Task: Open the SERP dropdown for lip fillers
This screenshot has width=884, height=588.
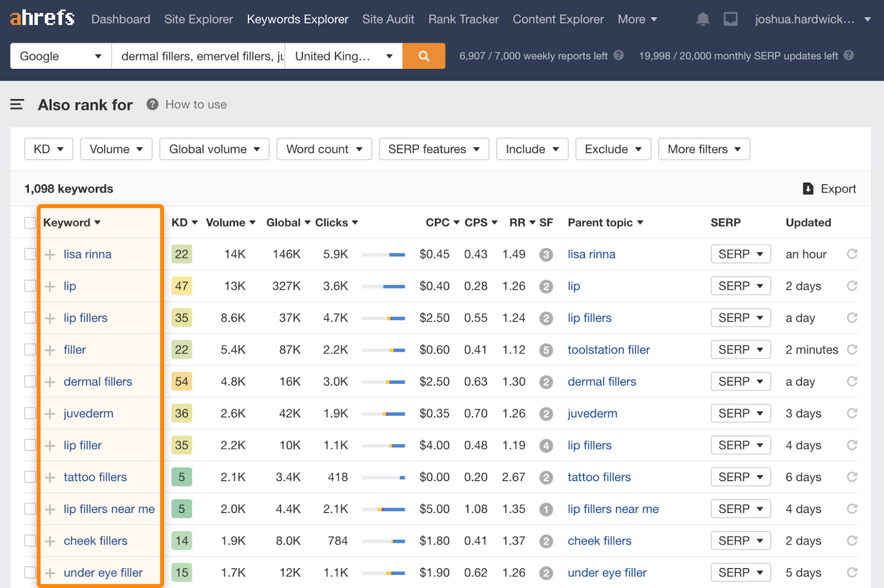Action: click(x=740, y=317)
